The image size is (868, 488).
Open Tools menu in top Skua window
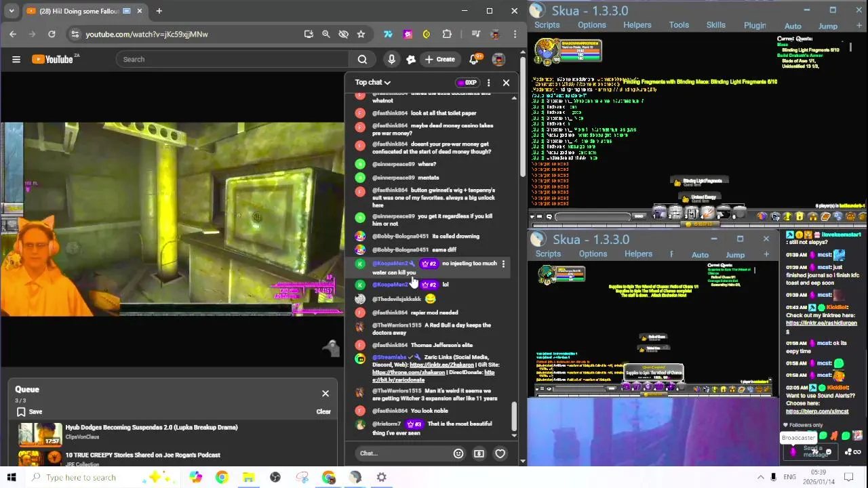[x=679, y=25]
